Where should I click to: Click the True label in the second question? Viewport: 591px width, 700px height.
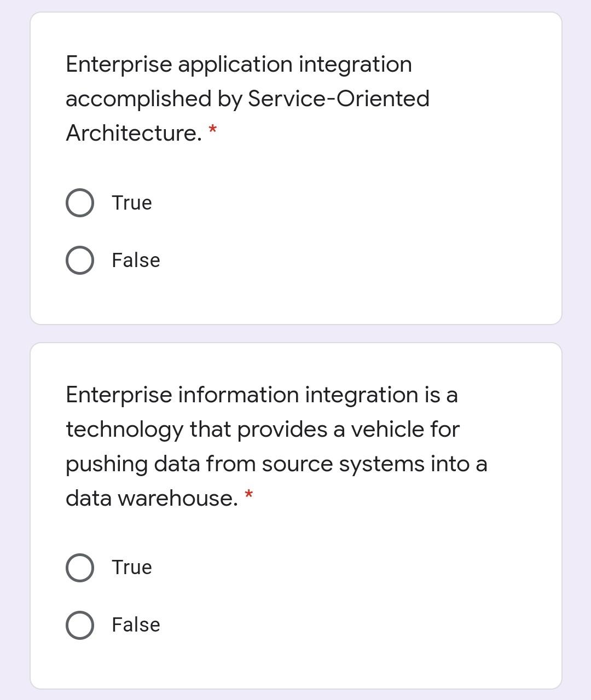pos(131,568)
